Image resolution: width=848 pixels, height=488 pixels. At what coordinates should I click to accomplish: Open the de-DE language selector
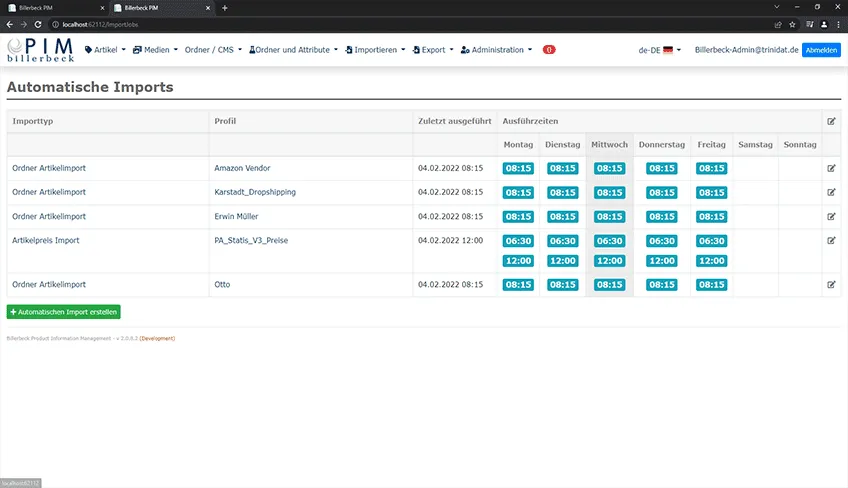coord(659,50)
